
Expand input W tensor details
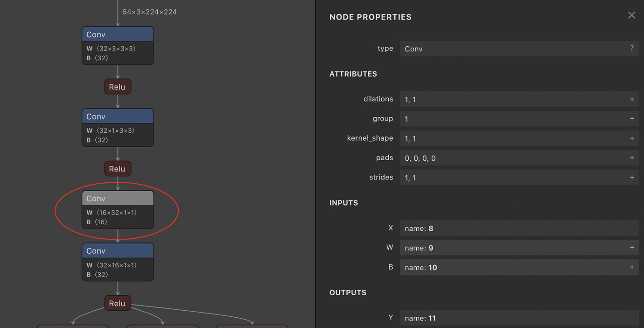tap(632, 248)
